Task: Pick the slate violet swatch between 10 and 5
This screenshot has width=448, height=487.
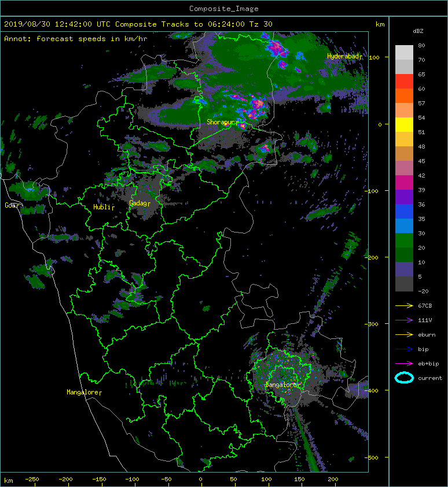Action: pyautogui.click(x=404, y=270)
